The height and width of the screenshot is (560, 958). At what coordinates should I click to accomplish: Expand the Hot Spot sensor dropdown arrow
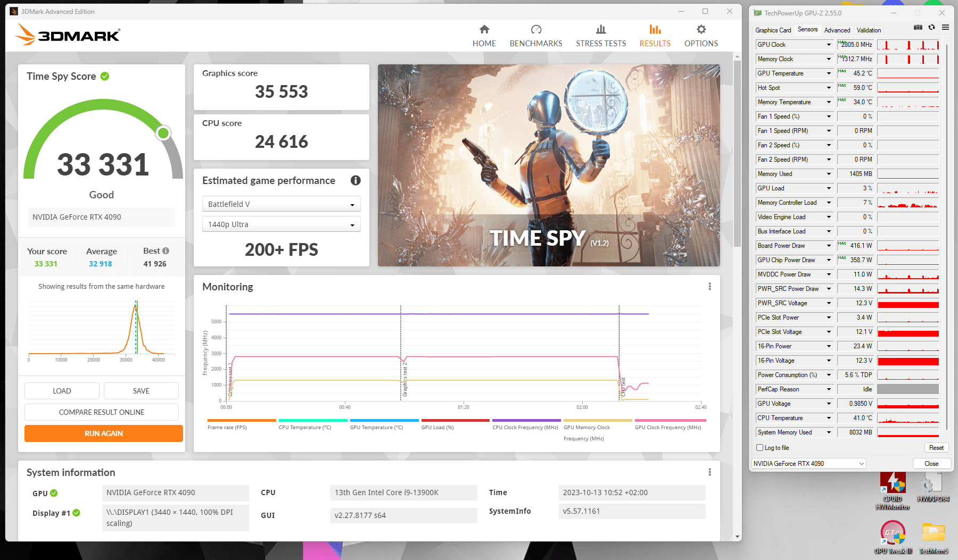click(x=829, y=88)
